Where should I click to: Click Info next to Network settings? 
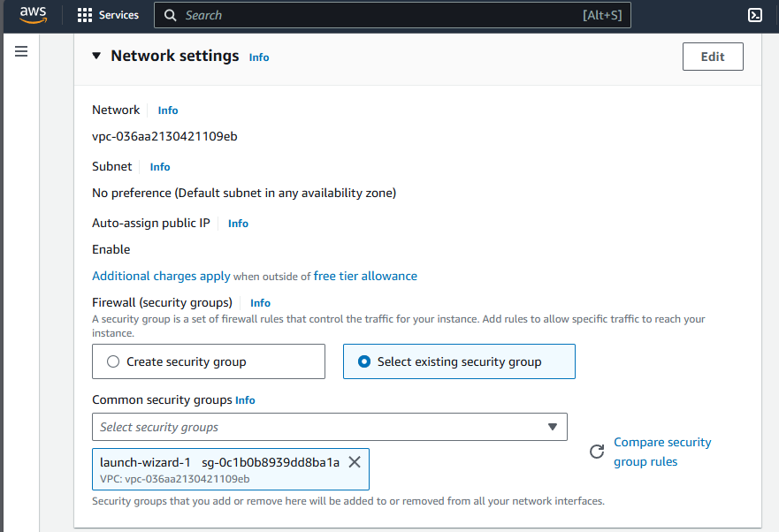(259, 57)
